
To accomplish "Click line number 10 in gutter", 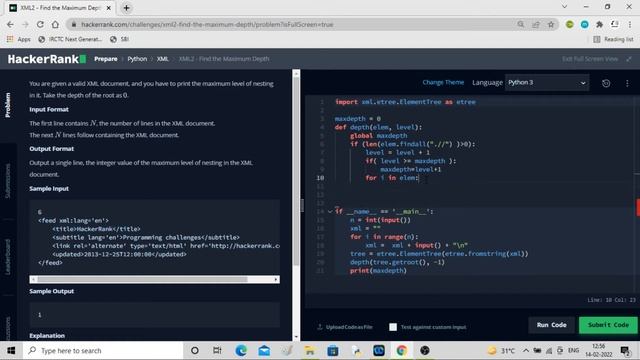I will click(x=320, y=178).
